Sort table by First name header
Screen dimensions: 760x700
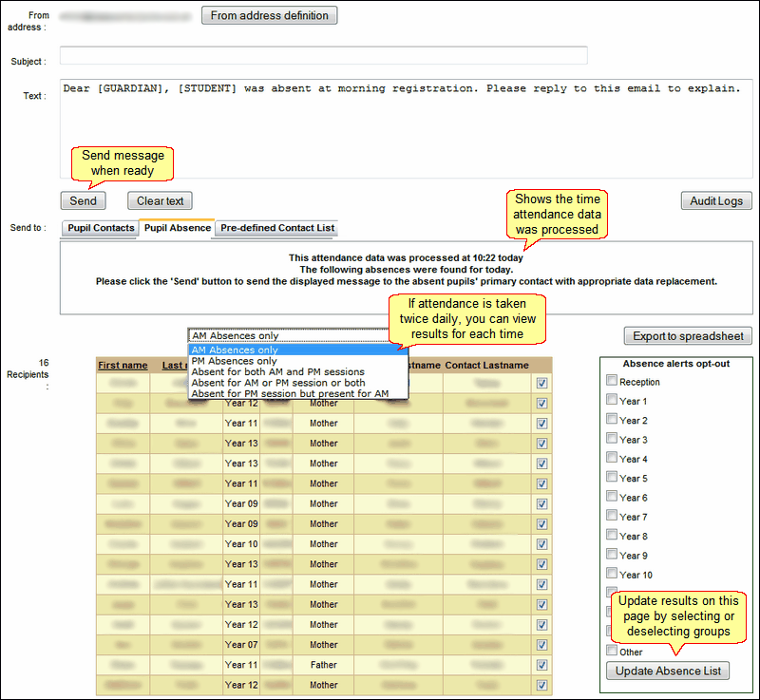[123, 366]
